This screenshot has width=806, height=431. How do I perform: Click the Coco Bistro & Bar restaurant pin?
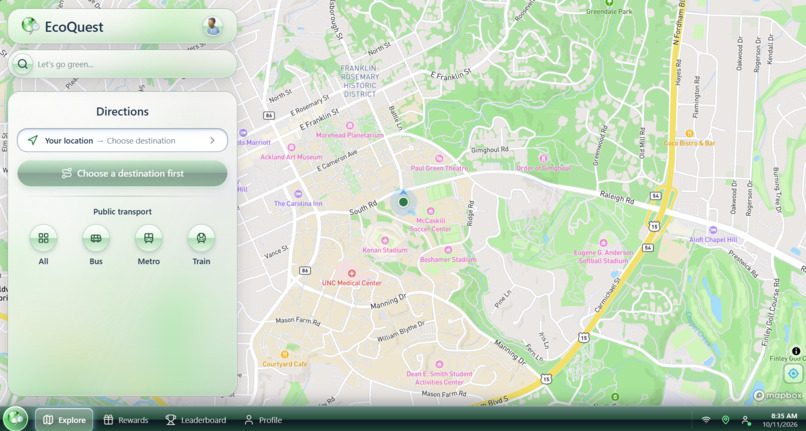tap(689, 134)
